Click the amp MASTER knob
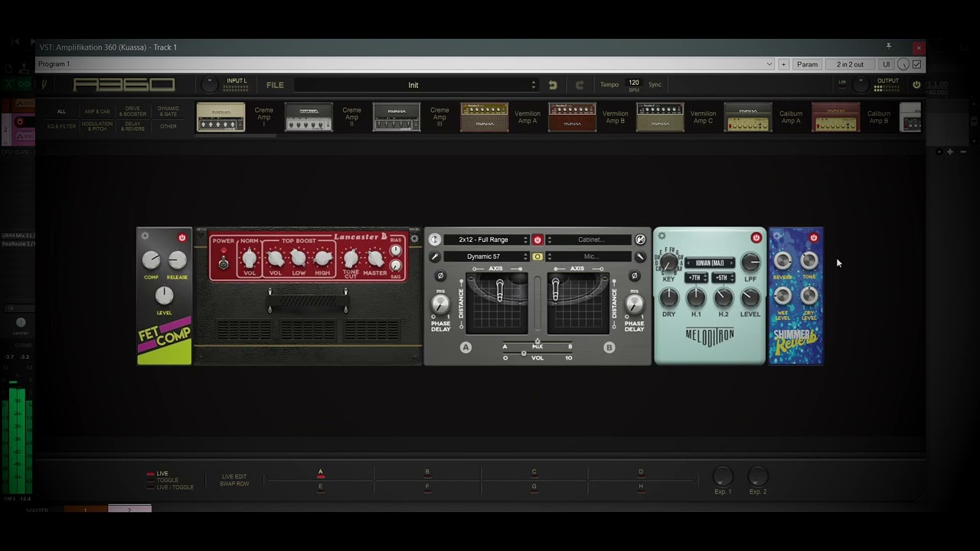The image size is (980, 551). tap(375, 259)
